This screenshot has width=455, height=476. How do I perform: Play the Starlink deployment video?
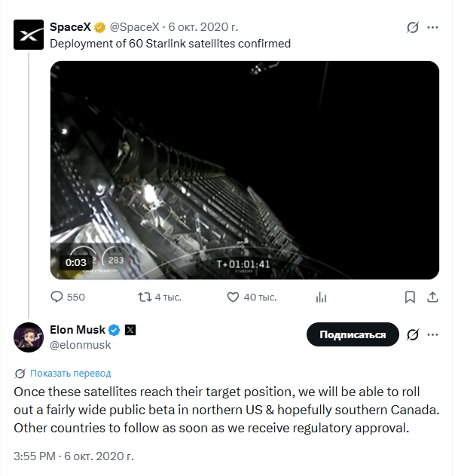pos(245,170)
